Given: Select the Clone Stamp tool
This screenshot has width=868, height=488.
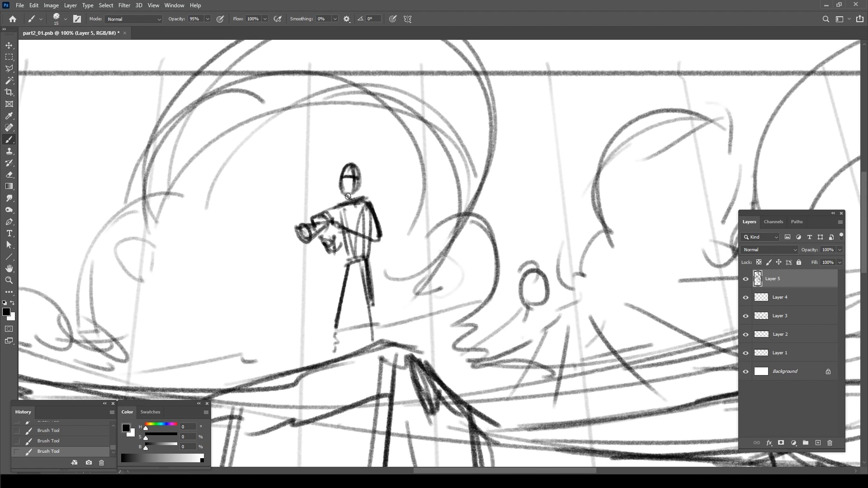Looking at the screenshot, I should (9, 151).
